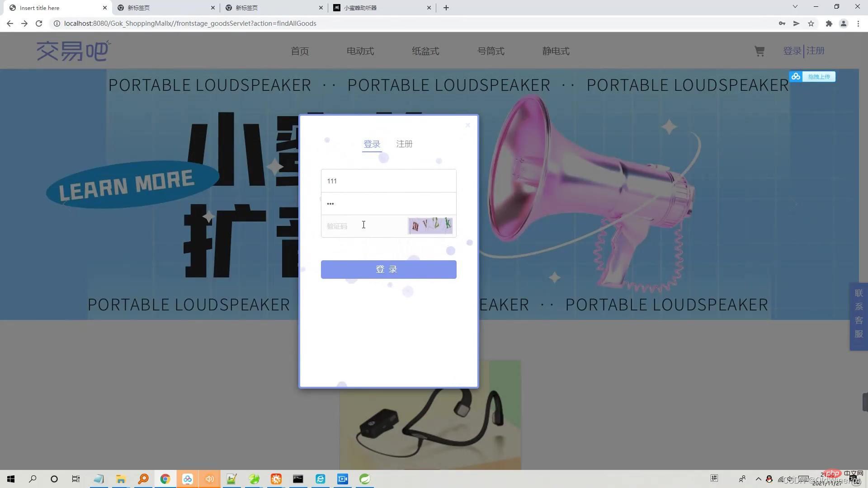Toggle 登录 active tab selection

(x=372, y=144)
